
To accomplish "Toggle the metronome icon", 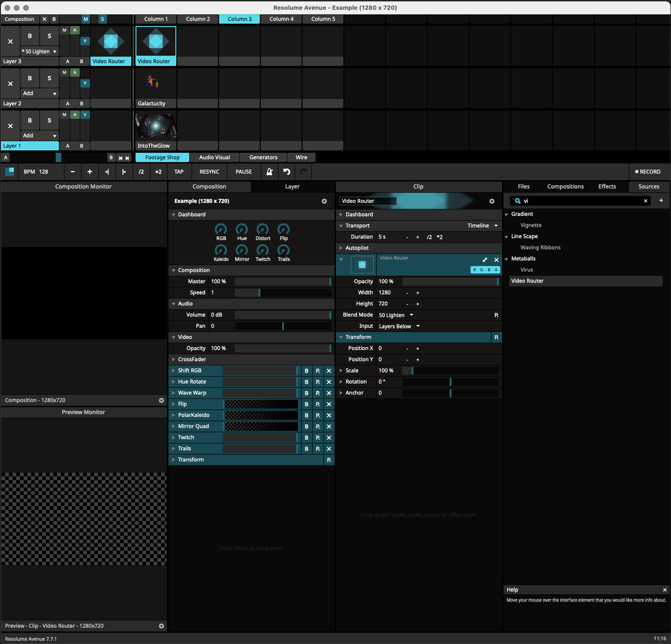I will coord(270,172).
